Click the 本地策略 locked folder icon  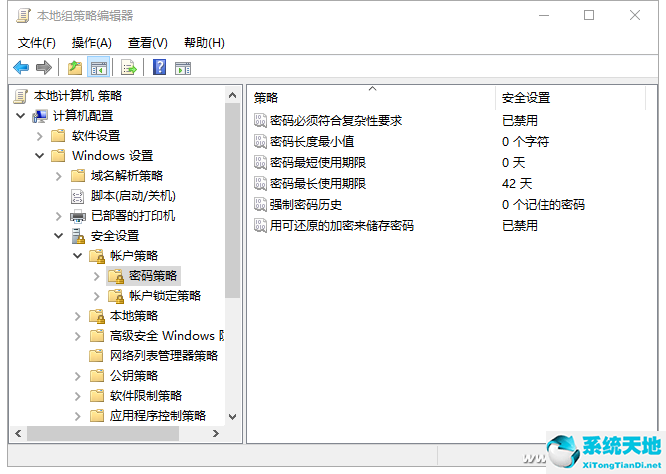point(97,316)
